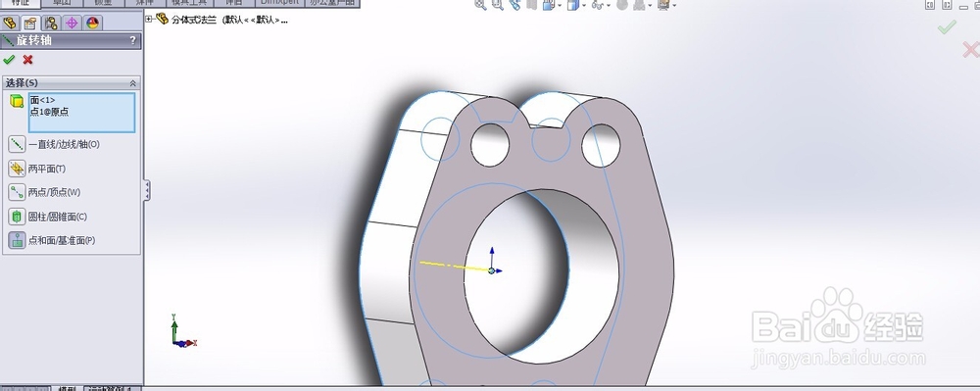Click the View Settings monitor icon
The image size is (980, 391).
click(x=663, y=4)
